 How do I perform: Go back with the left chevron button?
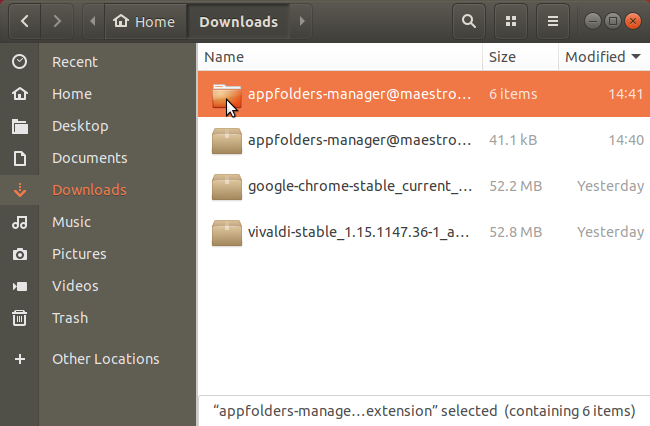(24, 21)
